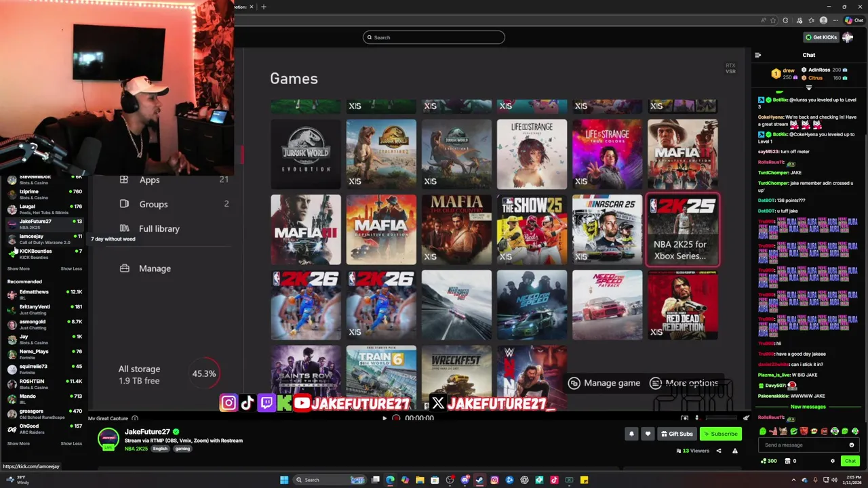Image resolution: width=868 pixels, height=488 pixels.
Task: Play the clip playback button
Action: pos(384,418)
